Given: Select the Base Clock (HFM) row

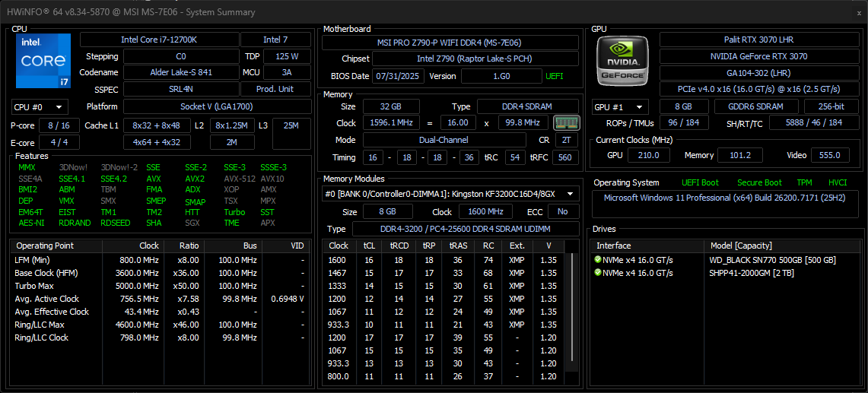Looking at the screenshot, I should click(x=160, y=273).
